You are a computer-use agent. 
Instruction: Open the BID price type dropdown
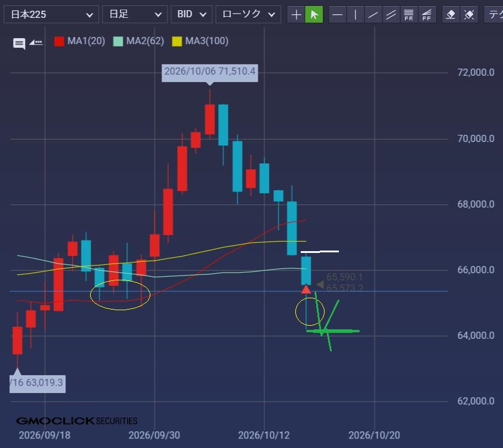point(192,14)
